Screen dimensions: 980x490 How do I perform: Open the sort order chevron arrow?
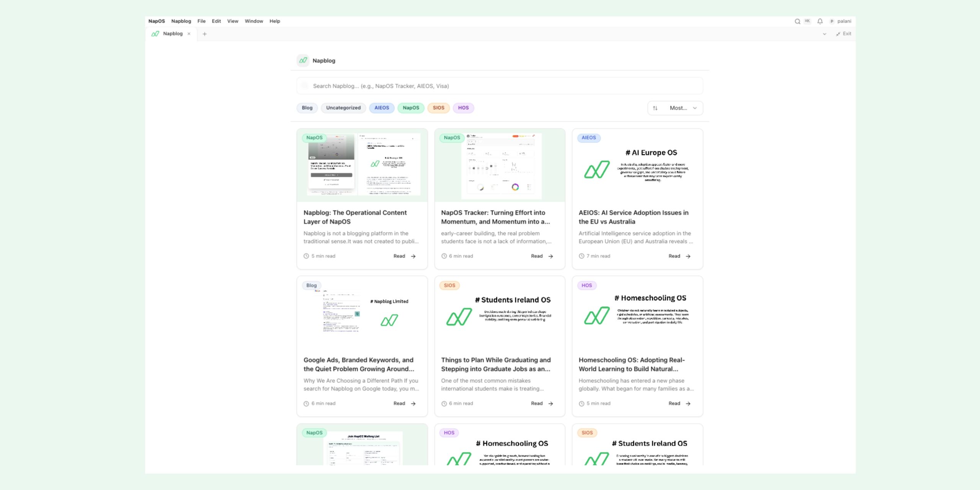click(695, 108)
